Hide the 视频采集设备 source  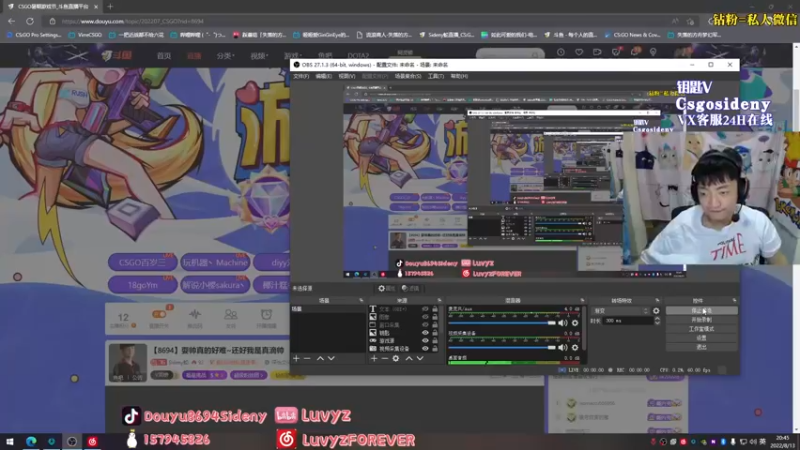point(425,348)
